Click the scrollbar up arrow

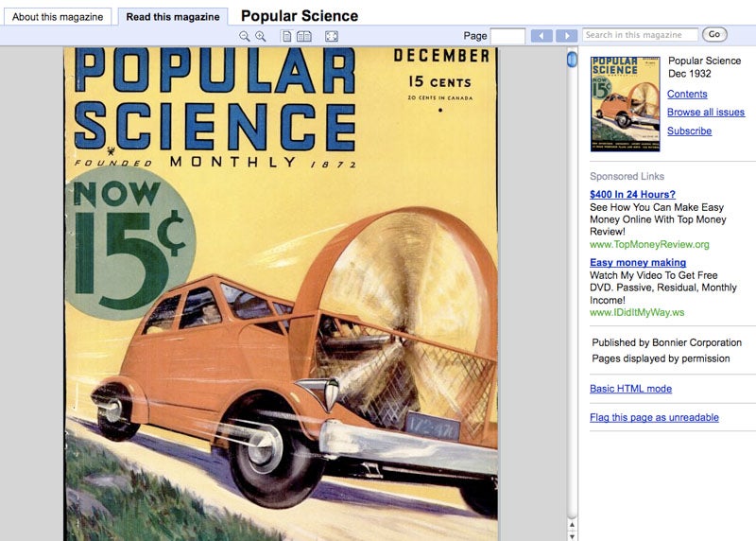pos(572,524)
